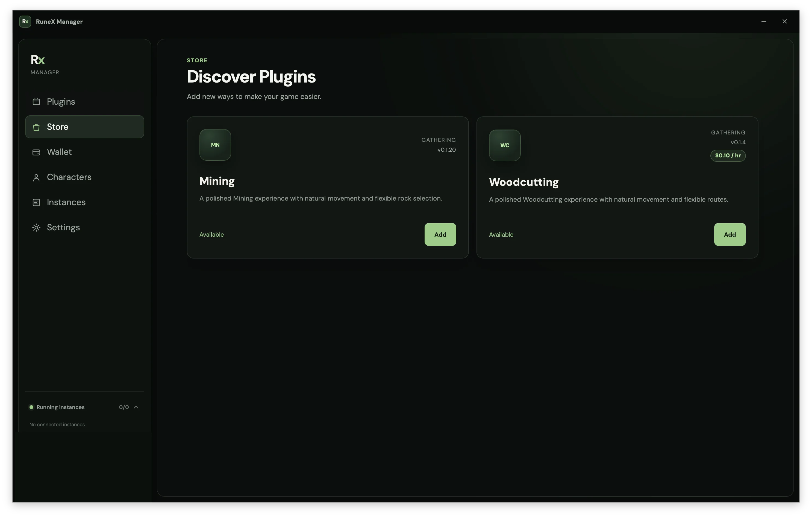Click the Woodcutting plugin title
812x517 pixels.
pos(524,182)
